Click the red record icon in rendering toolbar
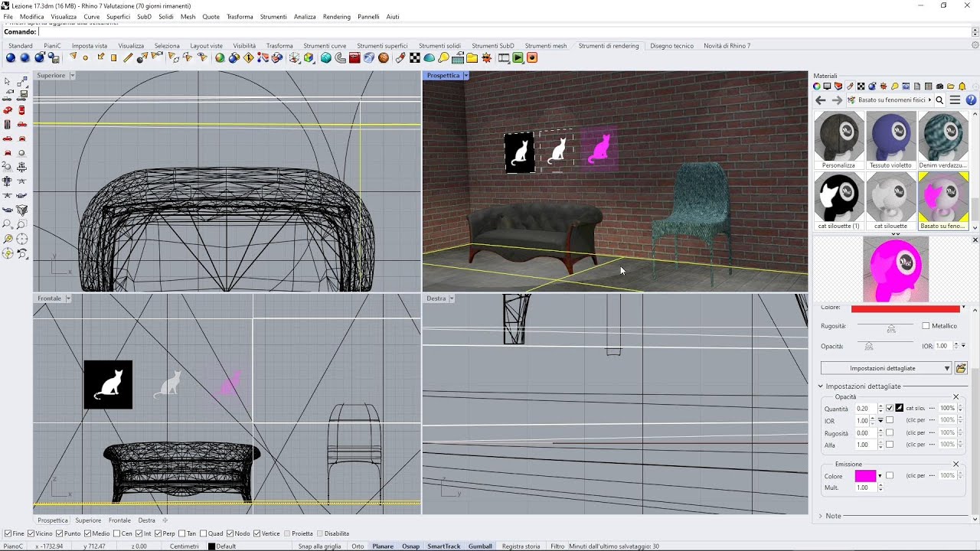Viewport: 980px width, 551px height. coord(533,58)
